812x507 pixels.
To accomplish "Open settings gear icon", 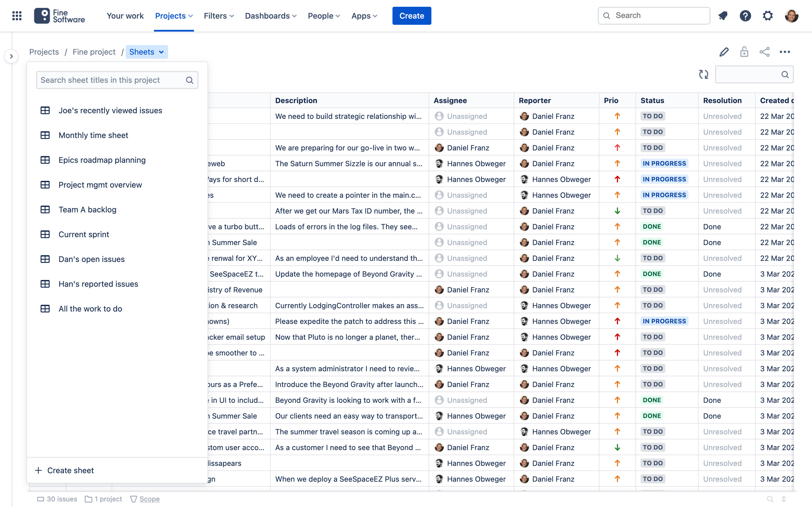I will point(768,16).
